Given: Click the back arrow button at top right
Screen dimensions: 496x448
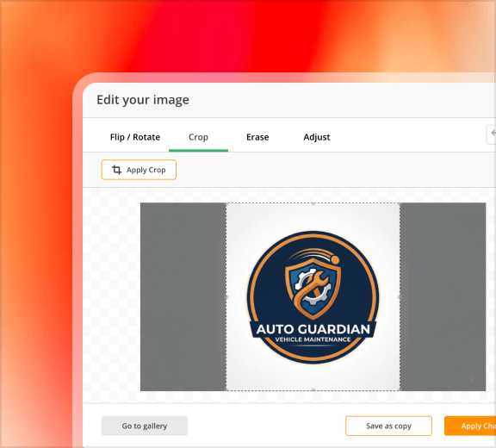Looking at the screenshot, I should [x=491, y=134].
